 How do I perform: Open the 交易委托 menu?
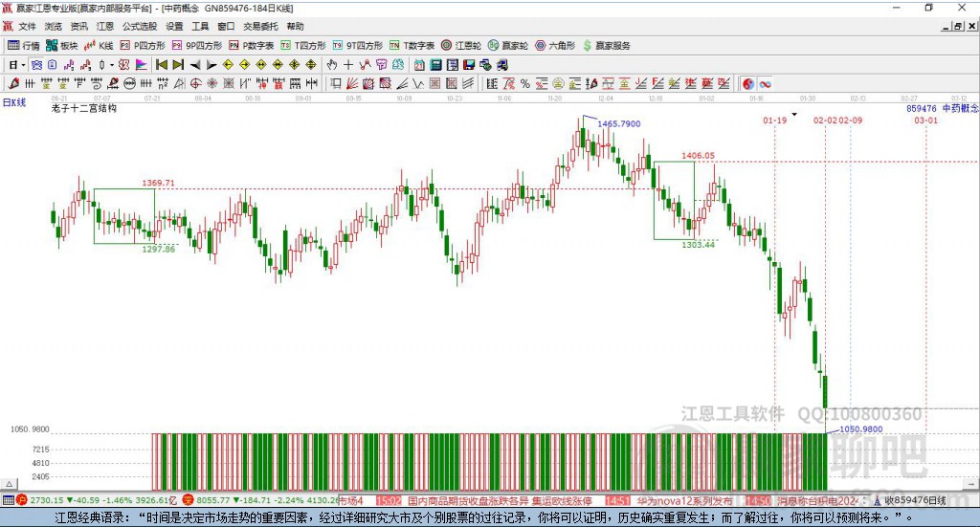click(x=259, y=27)
